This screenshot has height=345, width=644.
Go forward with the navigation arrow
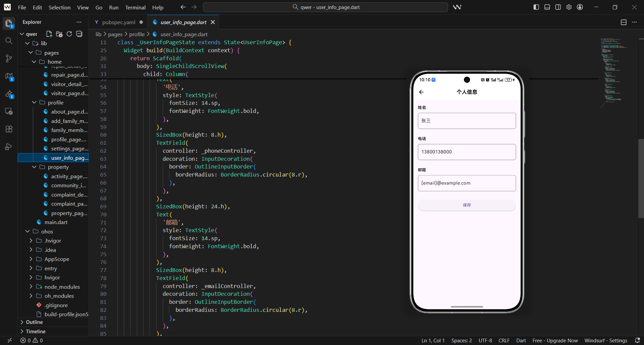[x=194, y=7]
